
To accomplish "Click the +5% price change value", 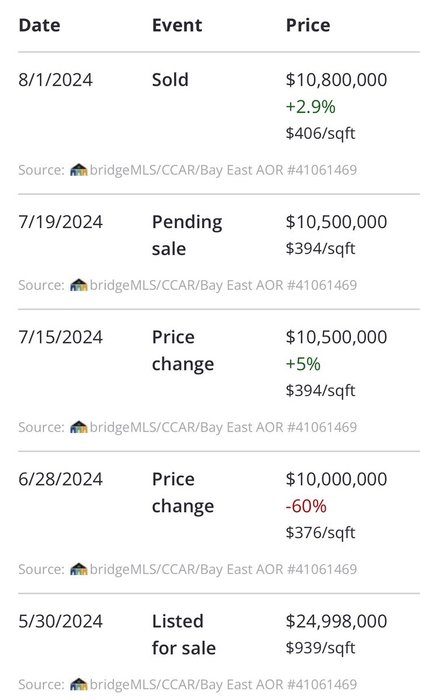I will pyautogui.click(x=303, y=364).
